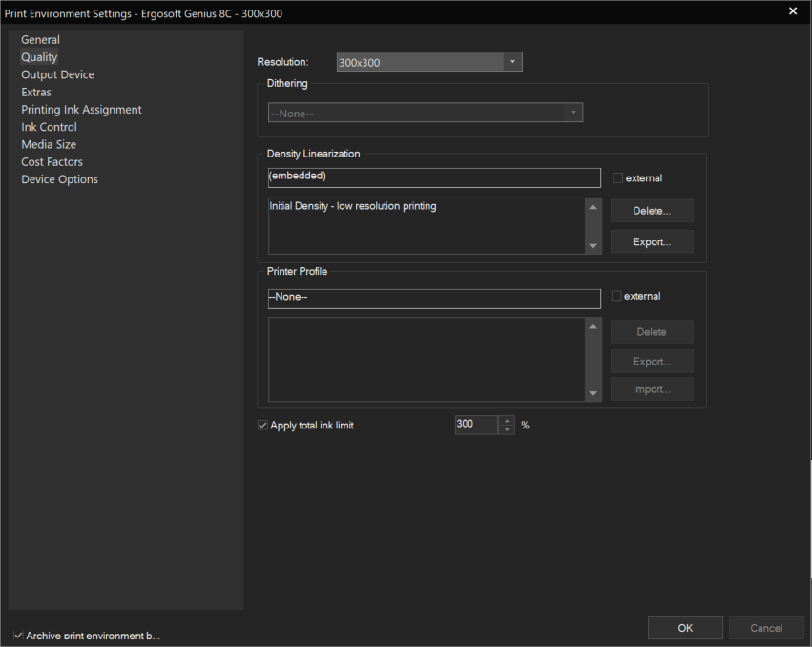Select the Quality section

pos(39,57)
